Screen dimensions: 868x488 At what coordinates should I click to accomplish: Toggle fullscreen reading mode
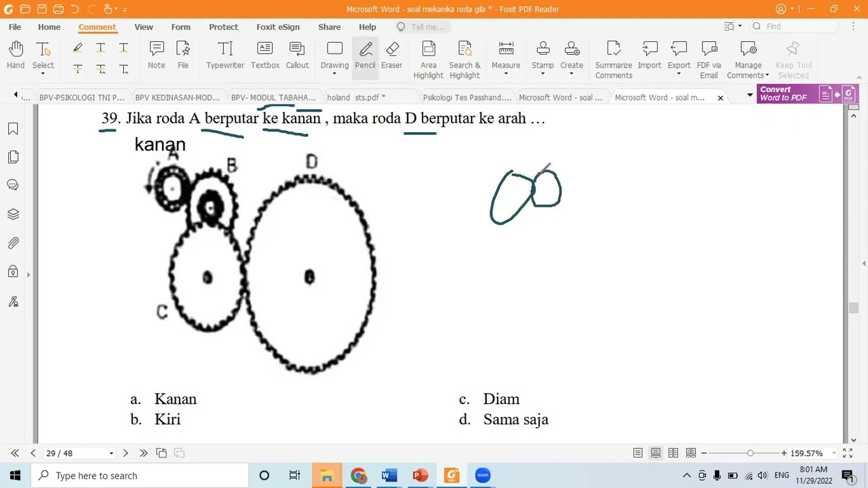pyautogui.click(x=848, y=453)
